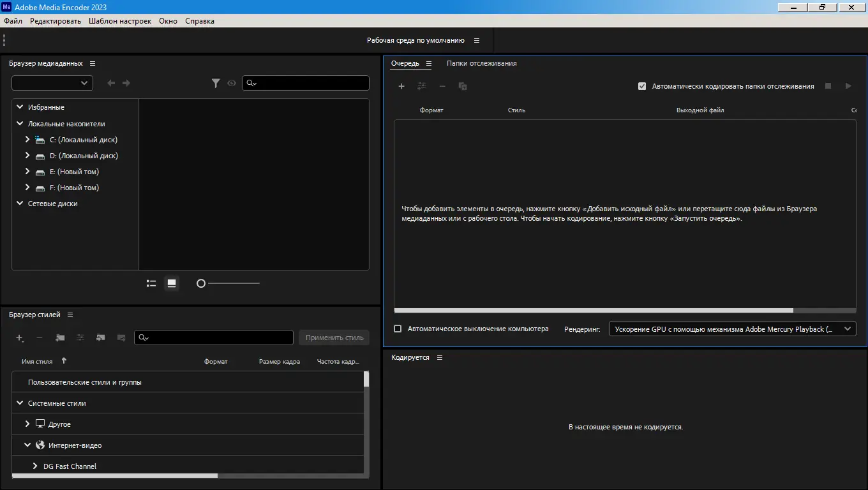
Task: Open style settings sliders icon in style browser
Action: [x=80, y=338]
